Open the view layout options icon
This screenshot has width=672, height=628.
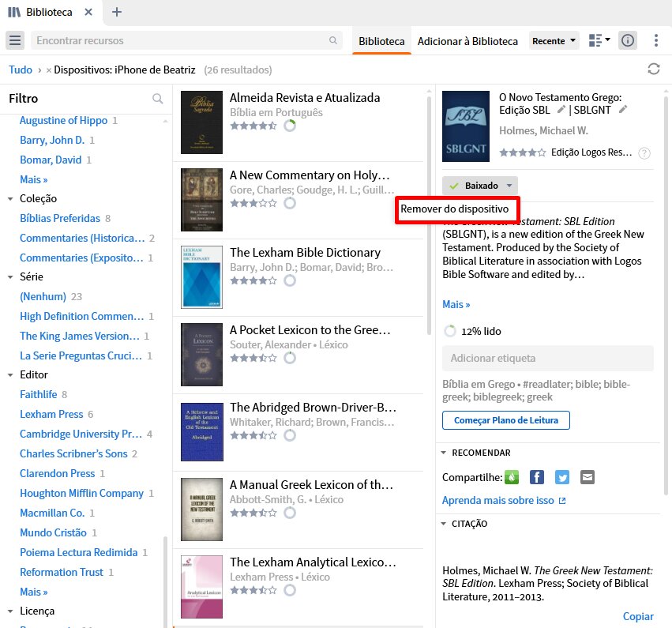click(599, 40)
